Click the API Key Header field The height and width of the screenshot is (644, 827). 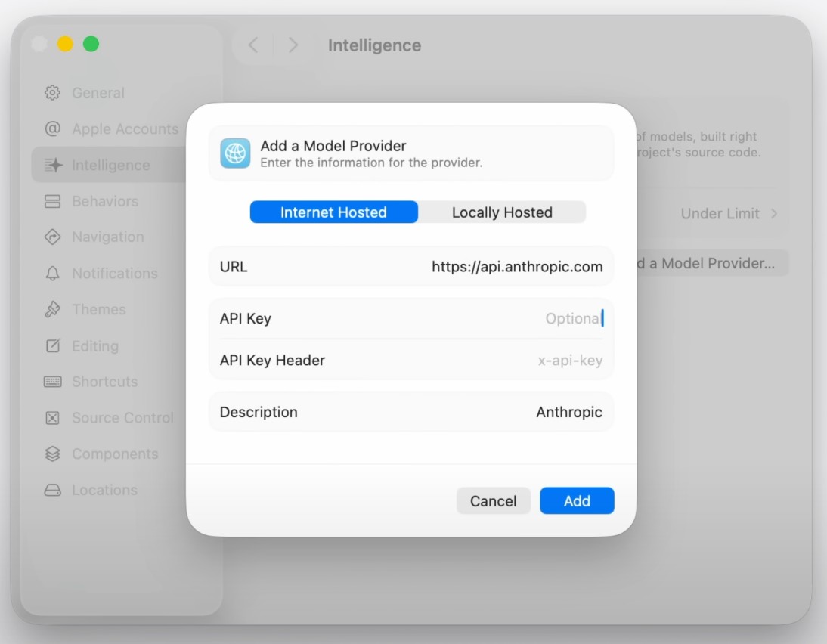(x=411, y=360)
